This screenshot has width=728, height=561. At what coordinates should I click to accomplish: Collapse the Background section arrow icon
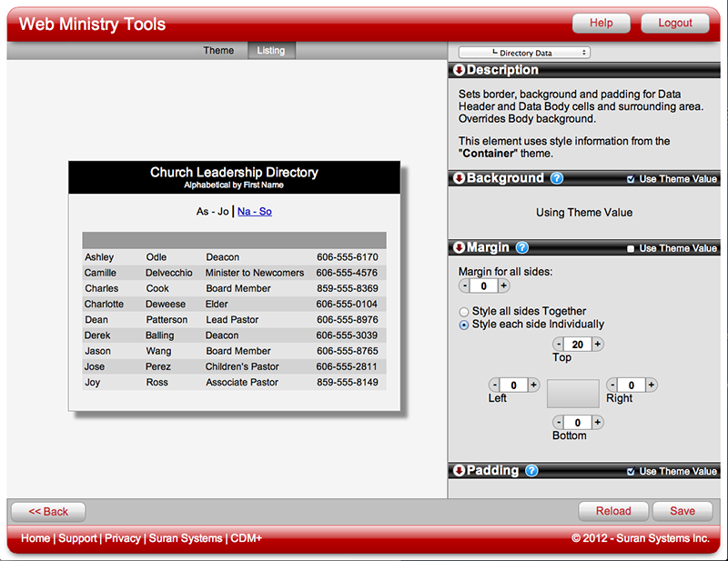(459, 179)
